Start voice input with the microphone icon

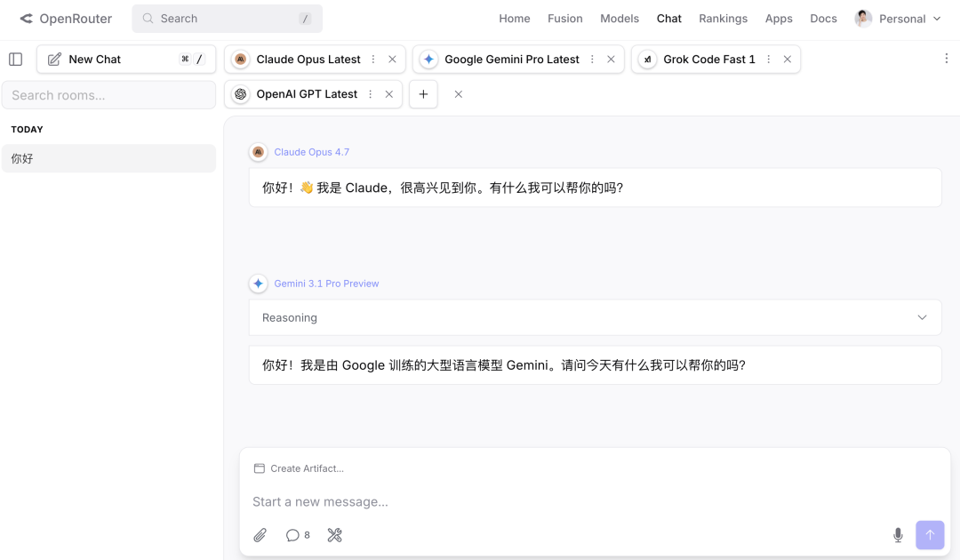(x=898, y=535)
